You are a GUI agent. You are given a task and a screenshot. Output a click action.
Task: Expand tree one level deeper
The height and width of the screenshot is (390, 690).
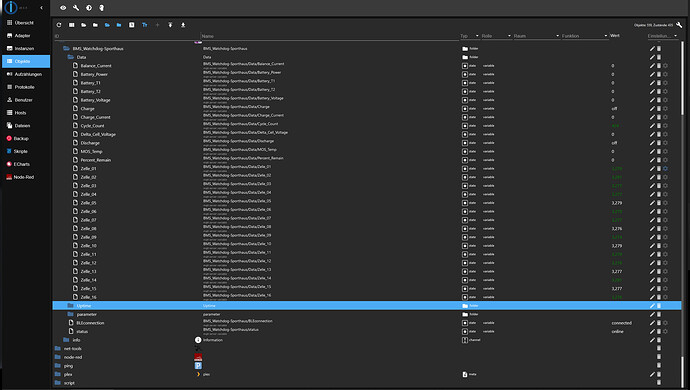(x=107, y=25)
